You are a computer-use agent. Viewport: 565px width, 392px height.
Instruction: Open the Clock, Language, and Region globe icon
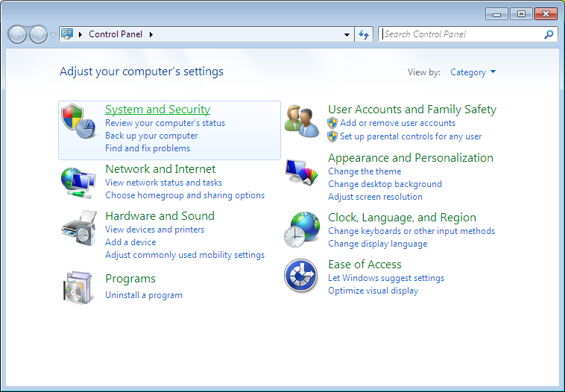[302, 230]
